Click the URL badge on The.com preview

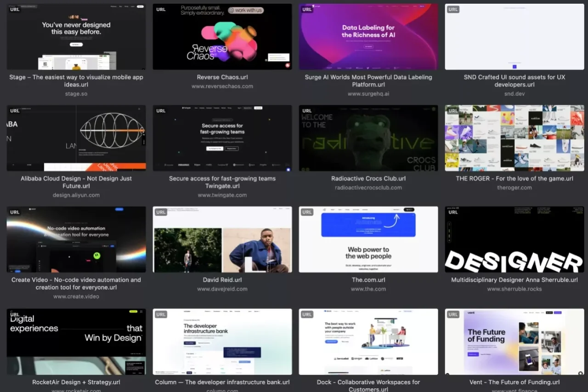(x=307, y=212)
